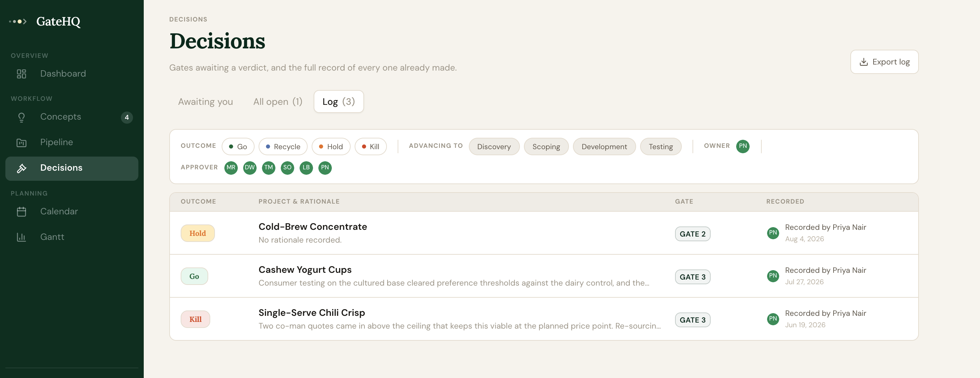Filter by approver MR avatar
The image size is (980, 378).
(x=231, y=167)
